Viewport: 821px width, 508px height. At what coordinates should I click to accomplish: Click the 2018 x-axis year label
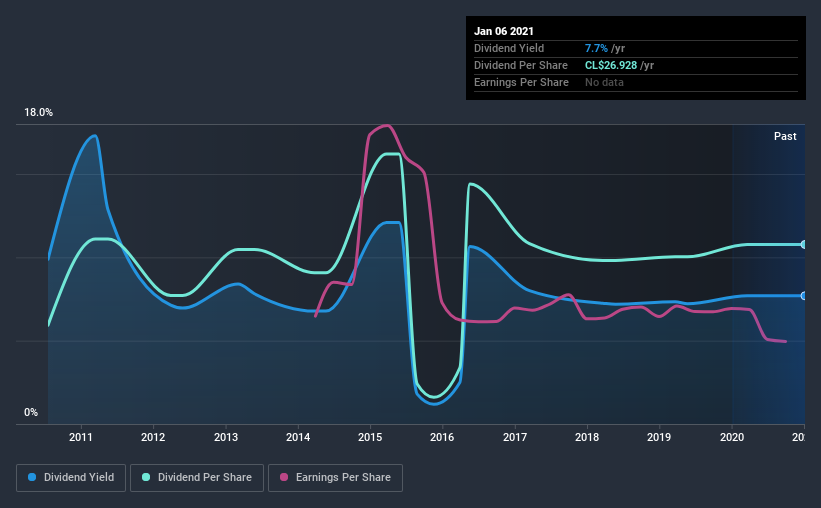point(587,437)
